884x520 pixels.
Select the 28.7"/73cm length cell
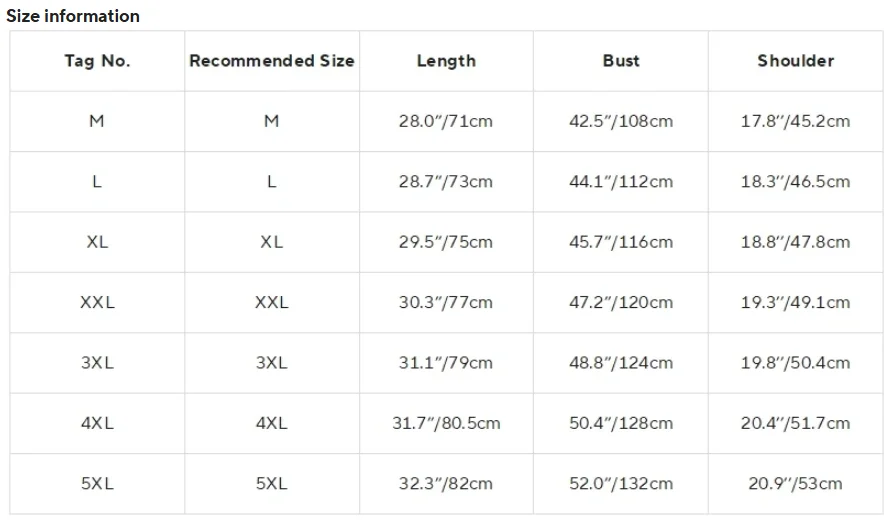click(x=446, y=182)
